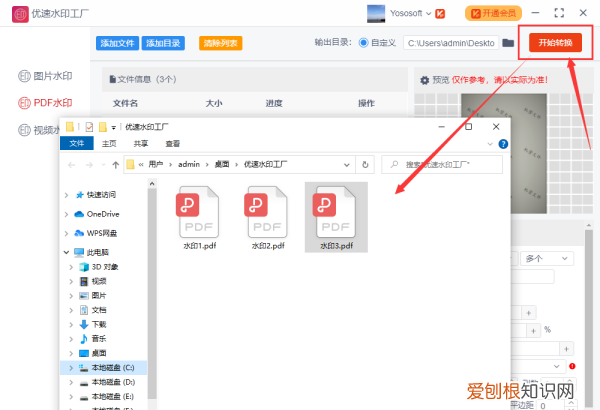Select 桌面 in the navigation pane
Image resolution: width=600 pixels, height=410 pixels.
(x=99, y=353)
